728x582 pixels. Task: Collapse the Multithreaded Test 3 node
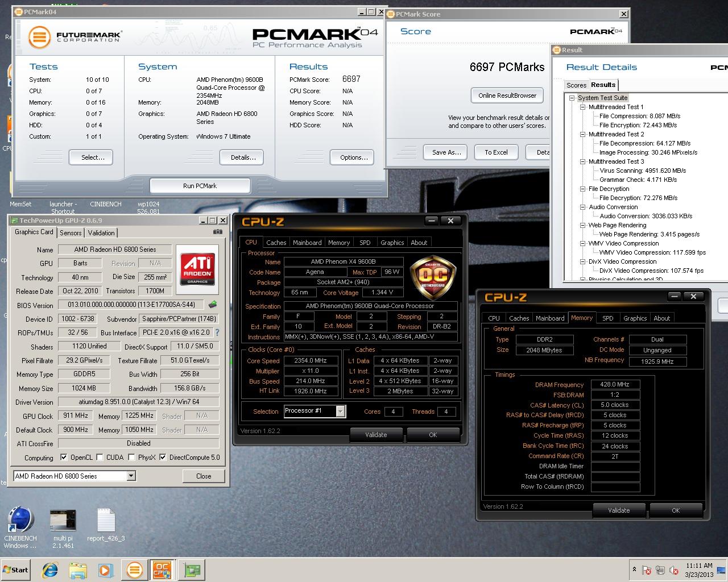click(x=583, y=161)
